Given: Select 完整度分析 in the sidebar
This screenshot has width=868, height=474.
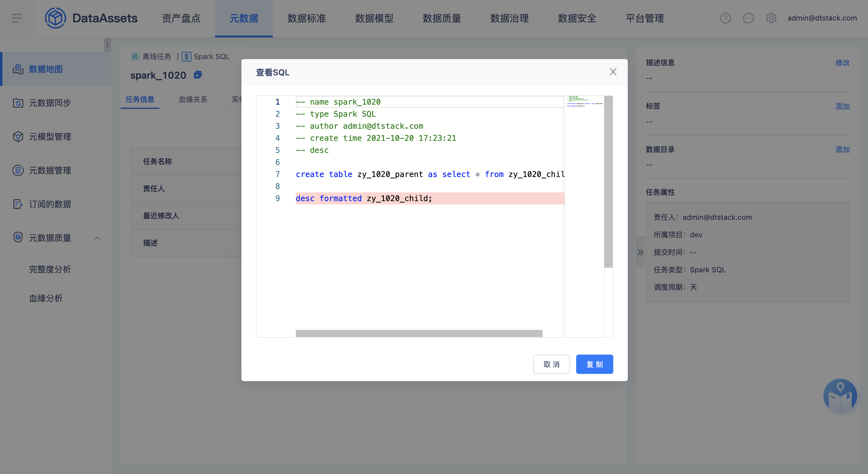Looking at the screenshot, I should (50, 269).
